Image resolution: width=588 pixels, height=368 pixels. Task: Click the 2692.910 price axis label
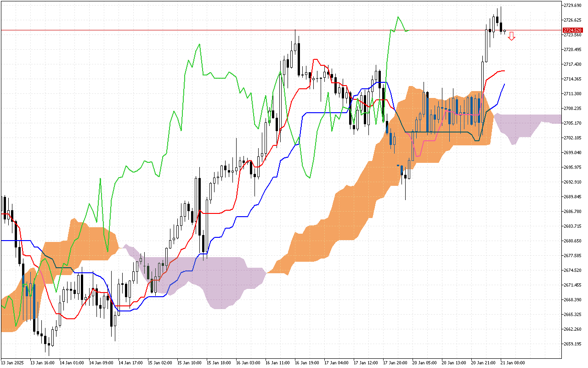coord(572,182)
